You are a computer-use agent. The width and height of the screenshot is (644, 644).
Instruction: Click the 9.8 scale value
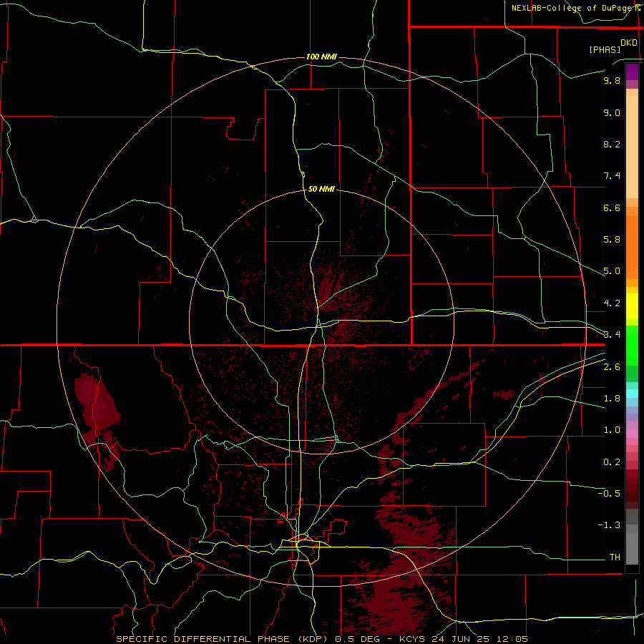coord(612,80)
